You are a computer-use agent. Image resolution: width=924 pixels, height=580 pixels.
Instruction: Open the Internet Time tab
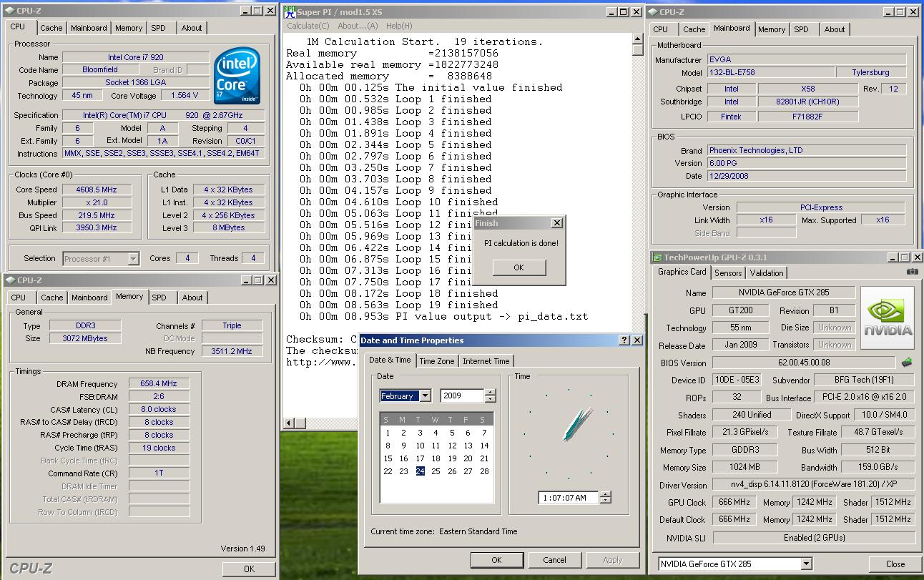pos(486,361)
